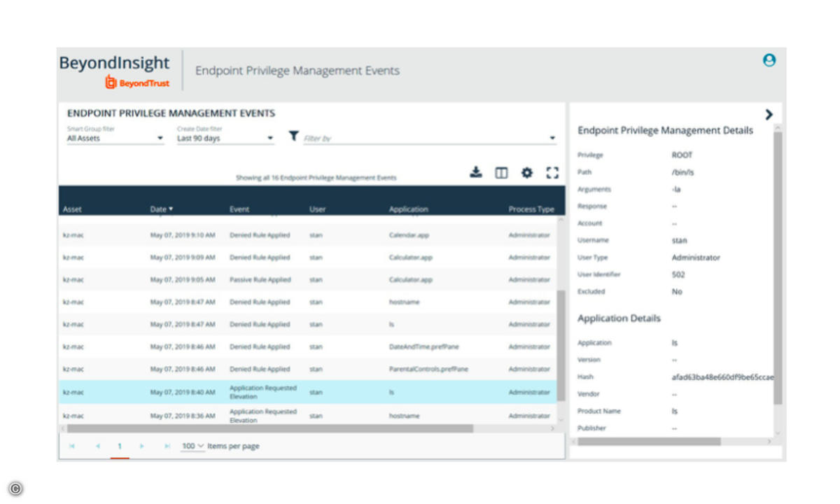This screenshot has height=504, width=840.
Task: Click the BeyondInsight BeyondTrust logo
Action: tap(114, 71)
